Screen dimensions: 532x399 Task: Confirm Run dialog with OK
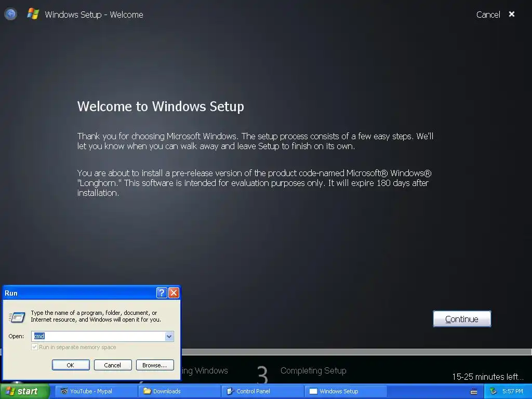(x=71, y=365)
